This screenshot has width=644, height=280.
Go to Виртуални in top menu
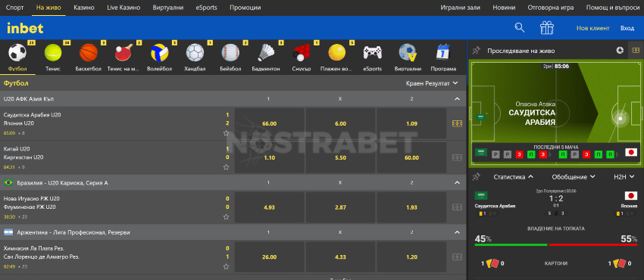(168, 8)
